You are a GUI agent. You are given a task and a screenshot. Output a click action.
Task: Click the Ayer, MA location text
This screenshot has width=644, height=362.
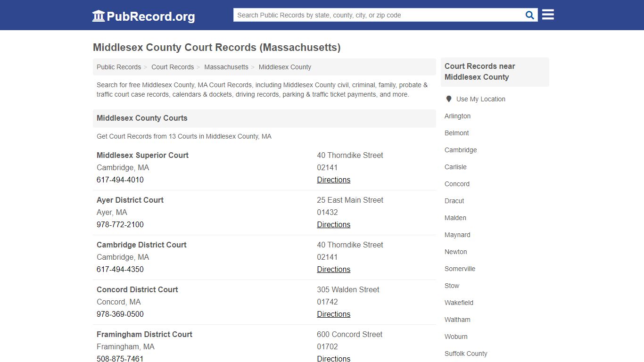tap(112, 212)
